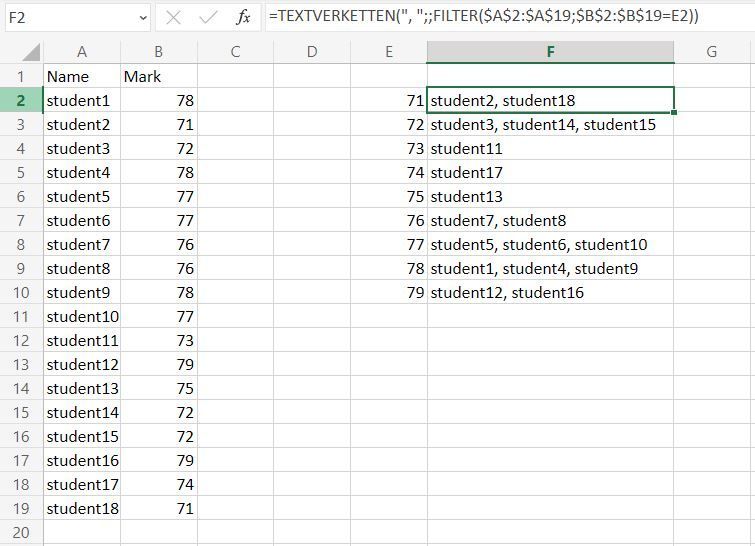The height and width of the screenshot is (546, 755).
Task: Select column G header
Action: 712,52
